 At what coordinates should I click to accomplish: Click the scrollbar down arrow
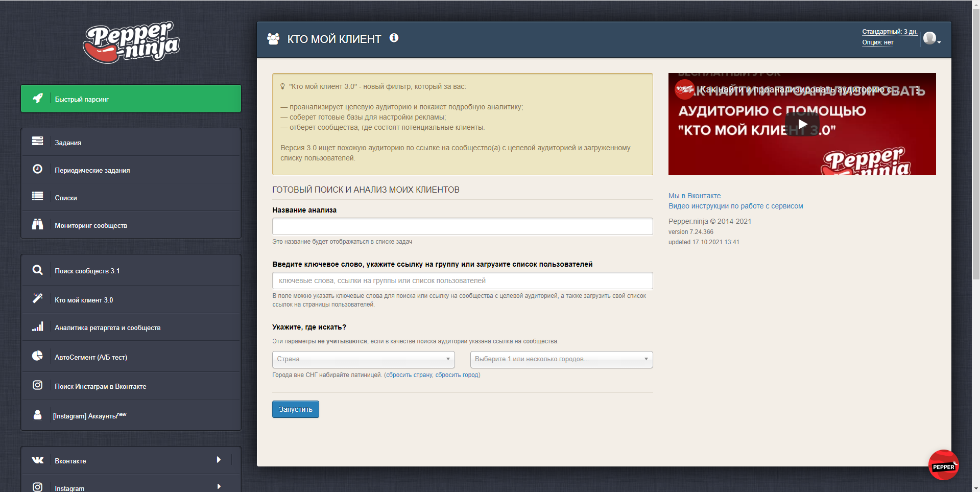[976, 488]
